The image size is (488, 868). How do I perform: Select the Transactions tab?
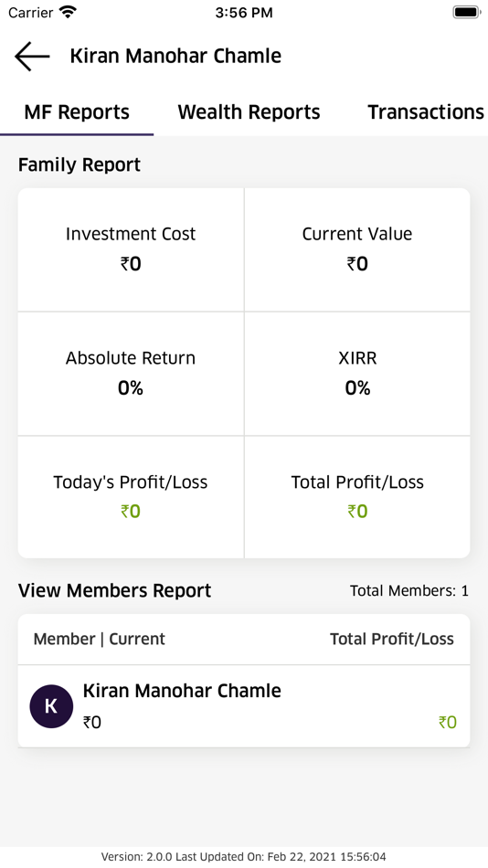[x=426, y=111]
